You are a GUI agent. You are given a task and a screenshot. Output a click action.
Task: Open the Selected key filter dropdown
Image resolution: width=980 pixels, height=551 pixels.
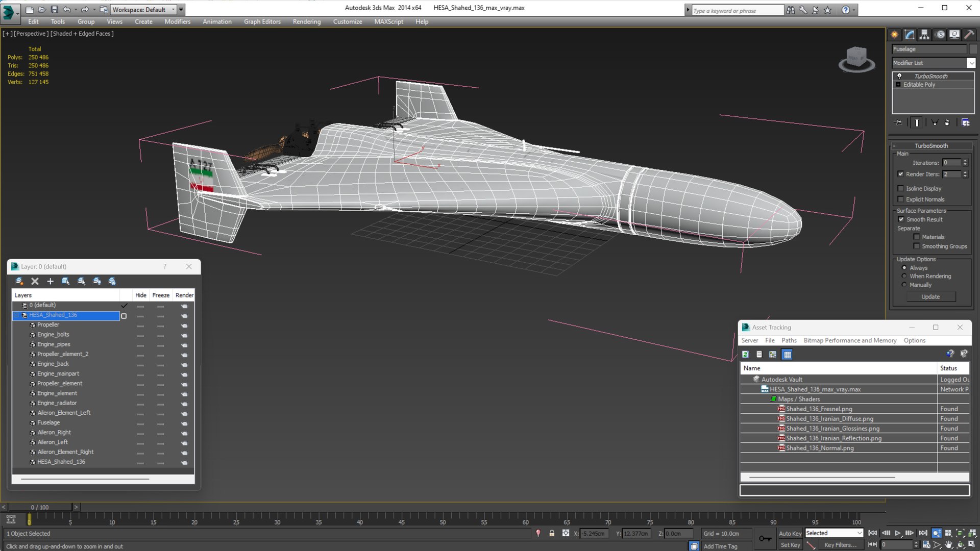coord(834,533)
